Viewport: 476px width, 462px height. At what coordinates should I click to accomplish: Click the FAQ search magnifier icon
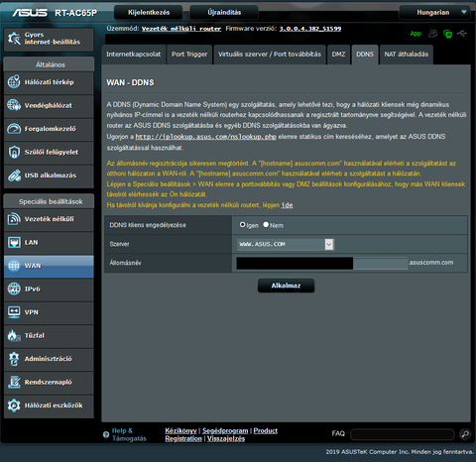coord(465,434)
